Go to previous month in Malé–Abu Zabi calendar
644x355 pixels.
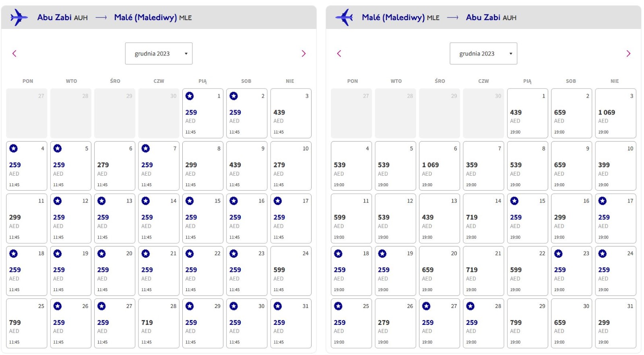pyautogui.click(x=339, y=53)
